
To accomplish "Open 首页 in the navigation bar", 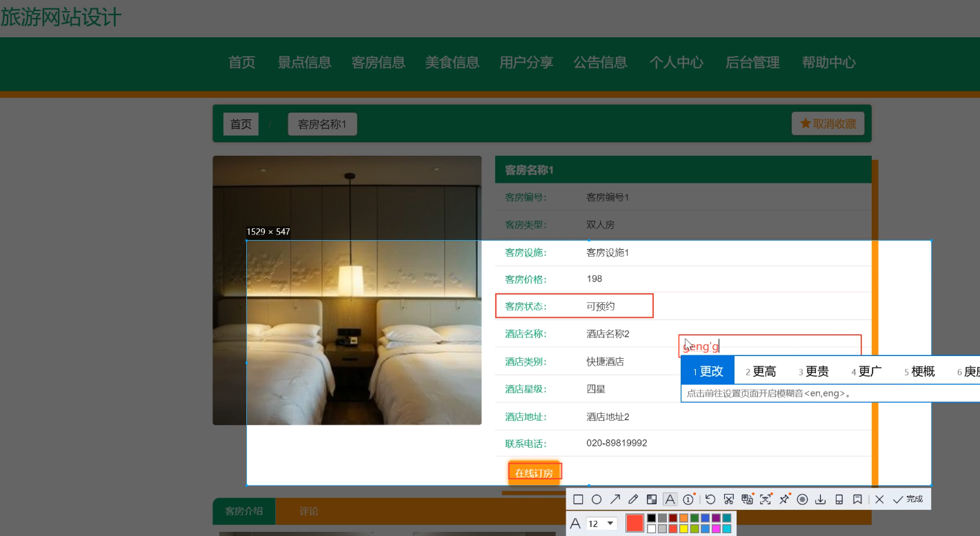I will coord(242,63).
